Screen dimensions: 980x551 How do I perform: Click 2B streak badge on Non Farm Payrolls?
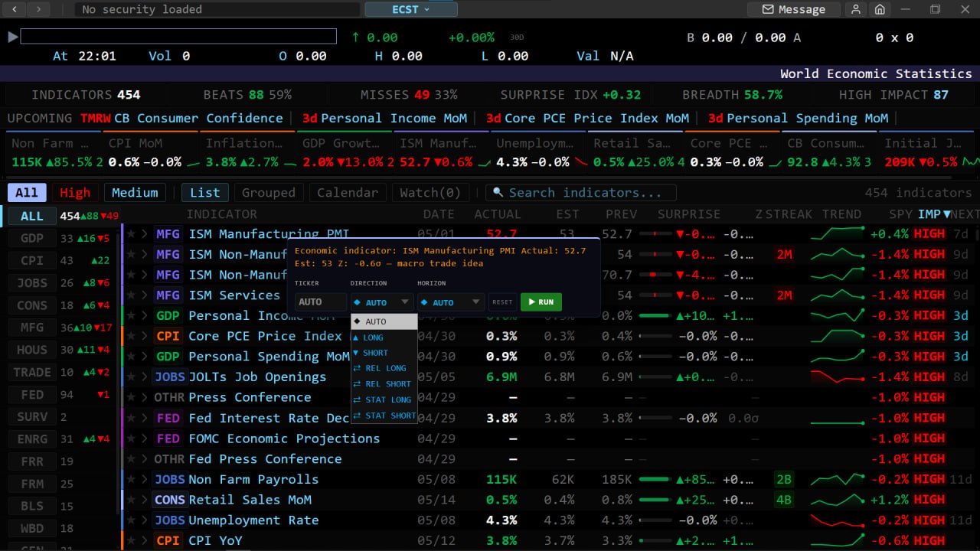(784, 480)
